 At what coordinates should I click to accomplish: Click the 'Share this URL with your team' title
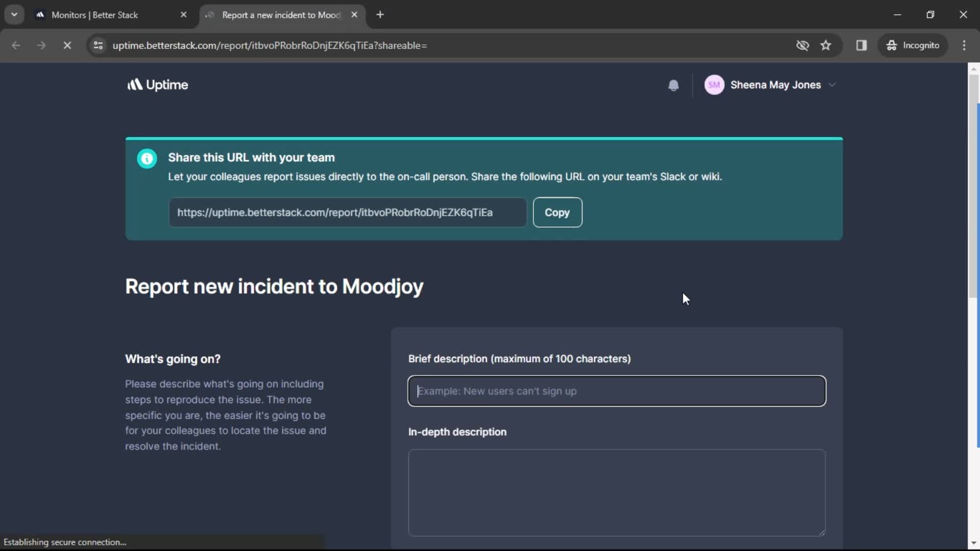[252, 158]
